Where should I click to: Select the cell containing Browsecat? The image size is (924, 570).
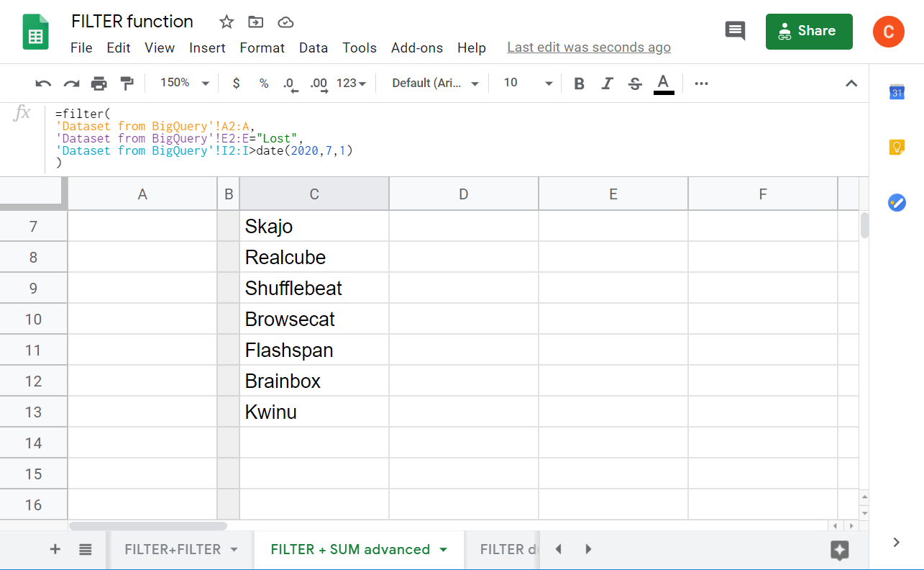pyautogui.click(x=314, y=319)
